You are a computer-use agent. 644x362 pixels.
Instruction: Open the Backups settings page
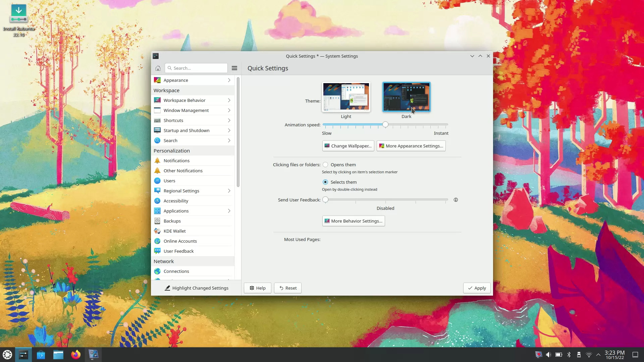coord(172,221)
